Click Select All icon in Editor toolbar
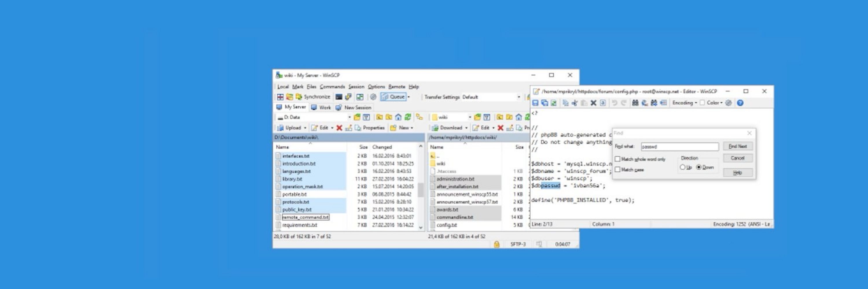The width and height of the screenshot is (868, 289). click(603, 103)
